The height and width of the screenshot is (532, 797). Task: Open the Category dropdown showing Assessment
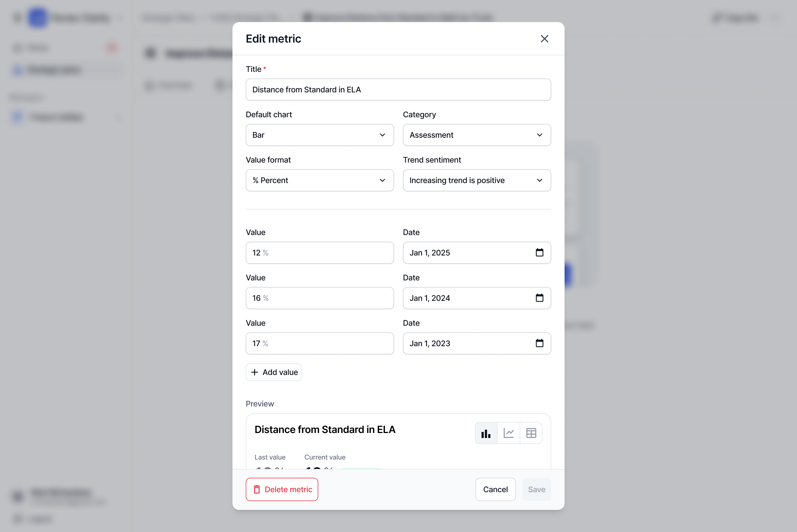pyautogui.click(x=477, y=135)
